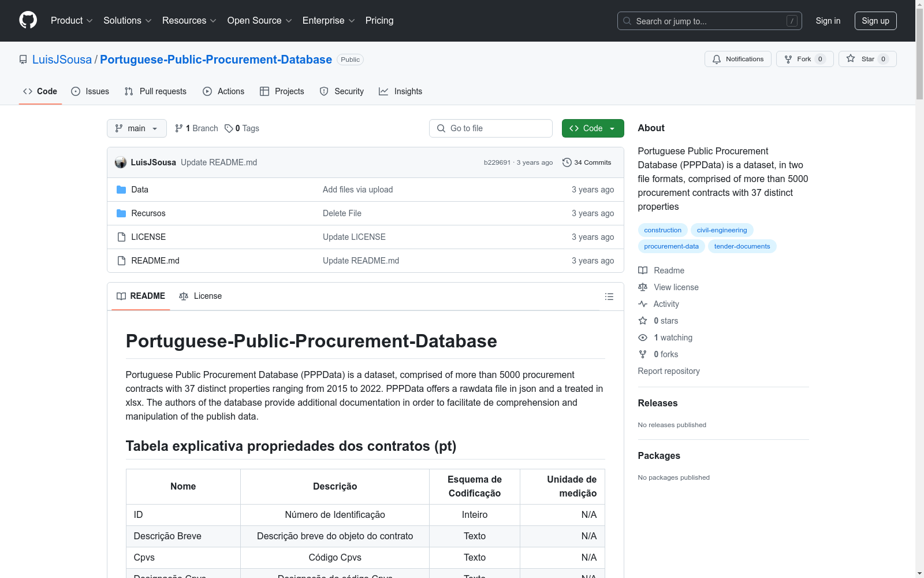Click the README outline list icon
Viewport: 924px width, 578px height.
point(609,297)
